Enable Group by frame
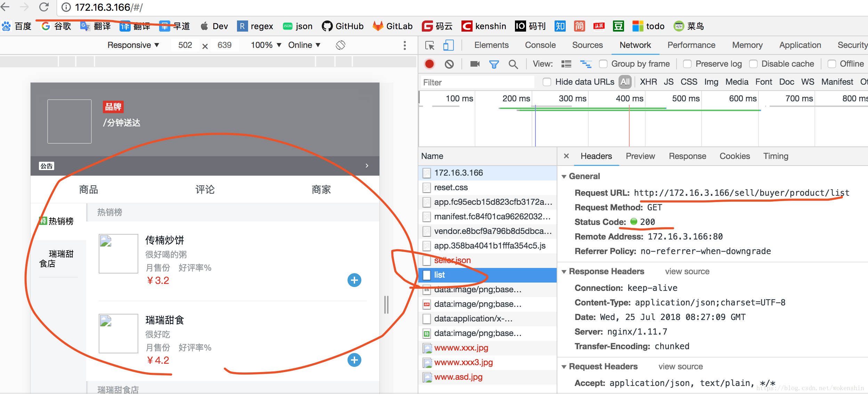Viewport: 868px width, 395px height. [x=603, y=64]
